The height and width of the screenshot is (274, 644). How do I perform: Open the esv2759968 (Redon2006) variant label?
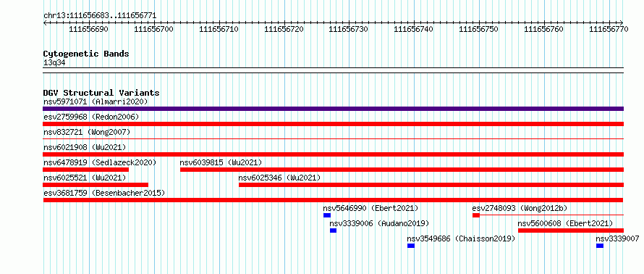point(91,117)
